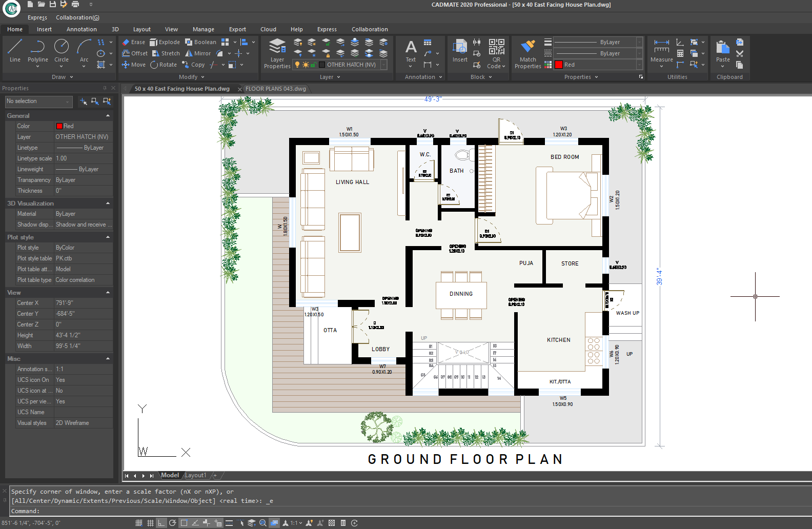Toggle ortho mode in status bar
This screenshot has width=812, height=529.
click(x=161, y=523)
